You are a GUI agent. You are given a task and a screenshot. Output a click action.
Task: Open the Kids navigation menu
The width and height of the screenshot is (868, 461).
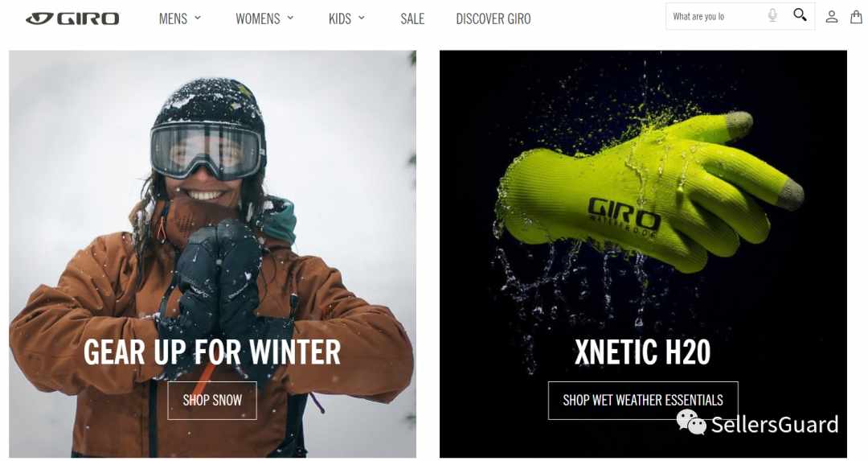pyautogui.click(x=340, y=19)
